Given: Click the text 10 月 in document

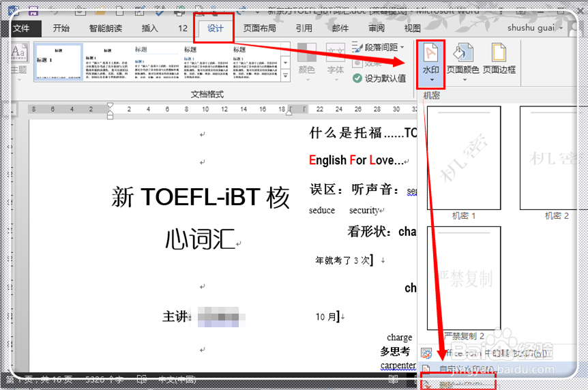Looking at the screenshot, I should coord(327,317).
